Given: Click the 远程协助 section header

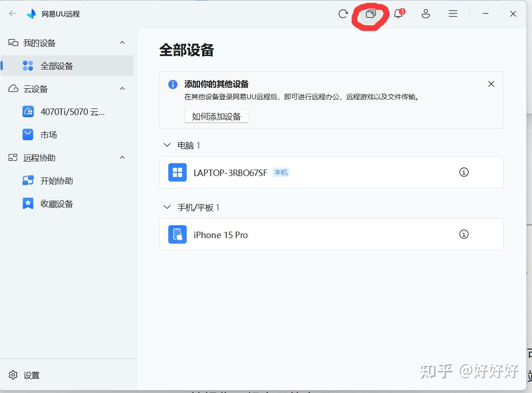Looking at the screenshot, I should [67, 158].
